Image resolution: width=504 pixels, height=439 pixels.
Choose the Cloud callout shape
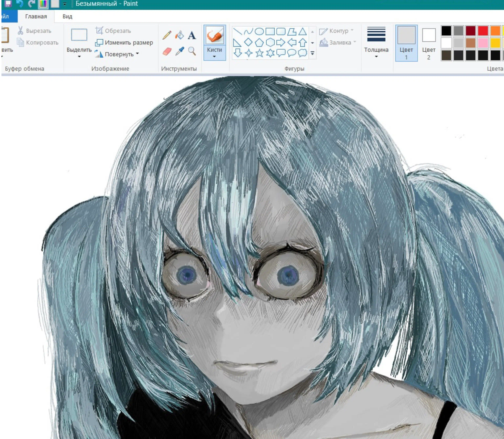[x=302, y=53]
